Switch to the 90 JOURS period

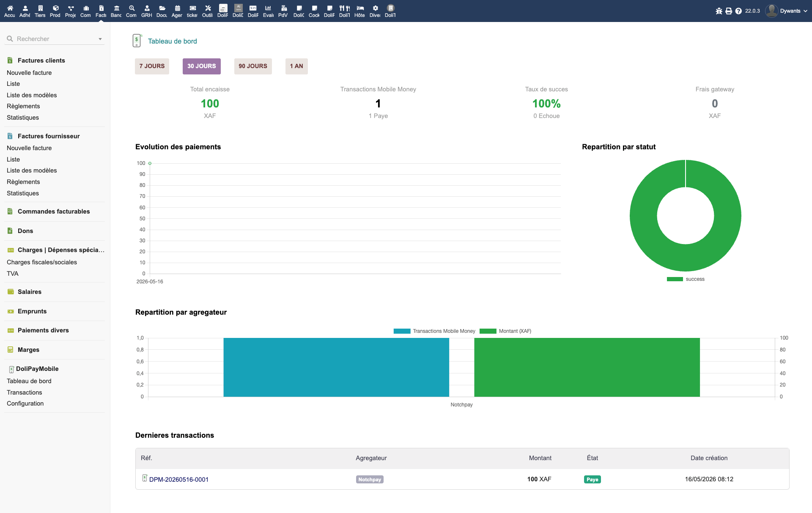[253, 66]
